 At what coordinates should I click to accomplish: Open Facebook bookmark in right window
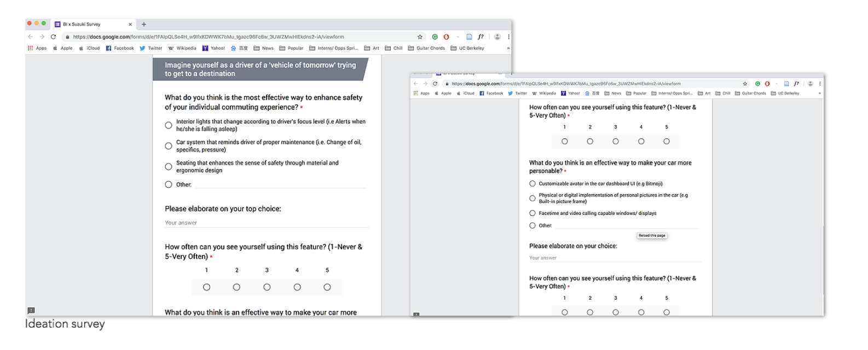pyautogui.click(x=491, y=94)
